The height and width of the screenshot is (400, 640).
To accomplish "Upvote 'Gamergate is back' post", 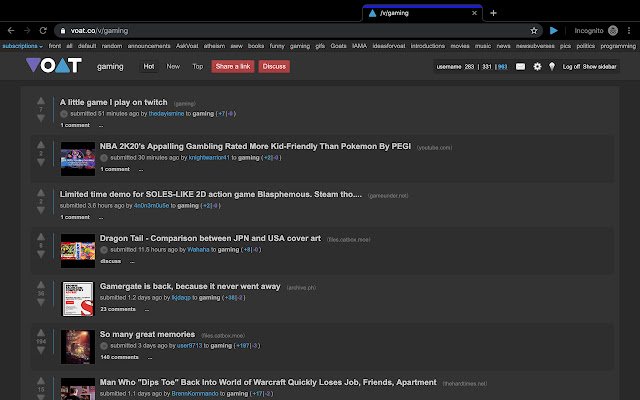I will point(41,285).
